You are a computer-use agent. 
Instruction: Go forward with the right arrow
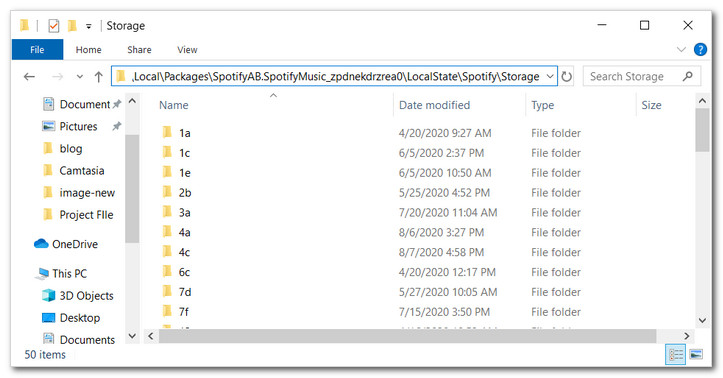tap(57, 77)
